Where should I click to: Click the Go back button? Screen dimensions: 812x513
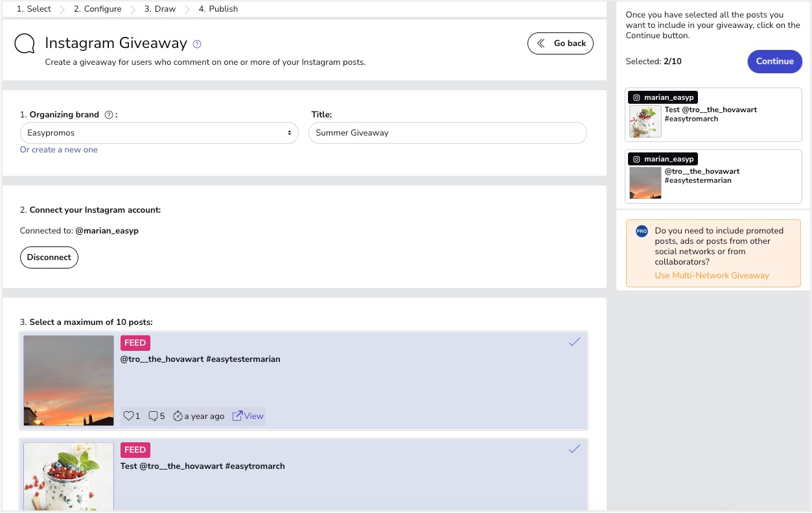561,43
